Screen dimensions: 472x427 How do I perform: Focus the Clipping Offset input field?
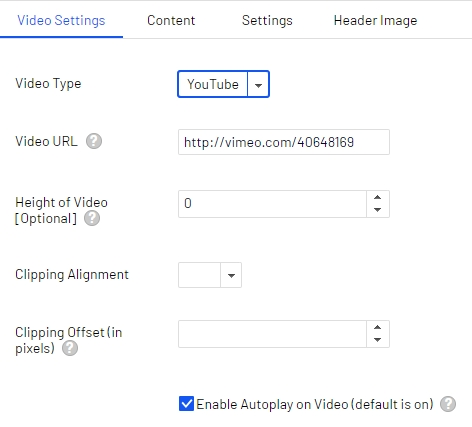click(x=272, y=334)
